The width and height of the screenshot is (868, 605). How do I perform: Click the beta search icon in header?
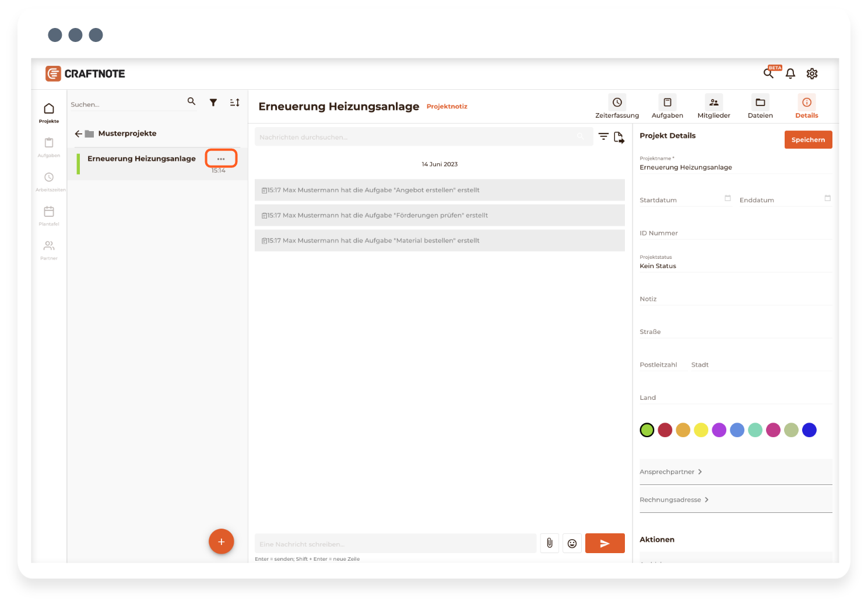coord(769,73)
